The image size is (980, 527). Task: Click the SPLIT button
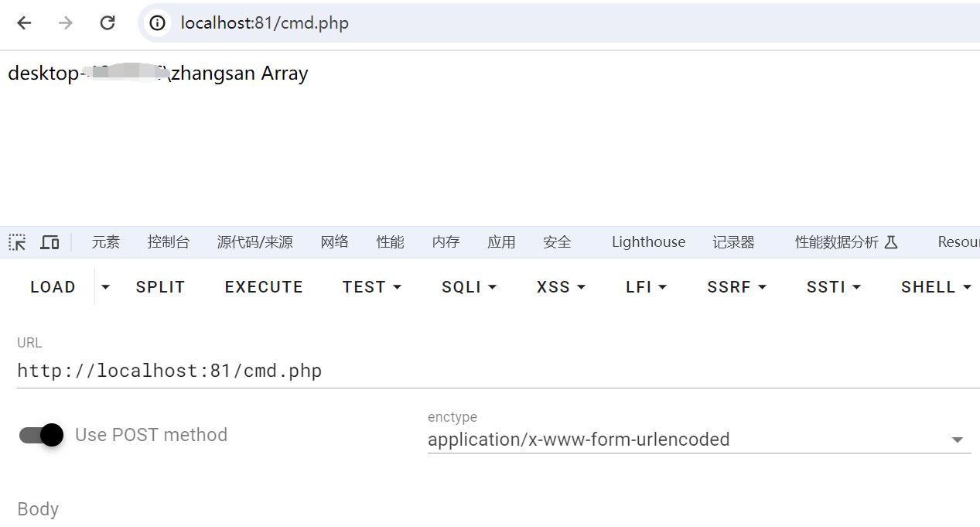pyautogui.click(x=160, y=287)
